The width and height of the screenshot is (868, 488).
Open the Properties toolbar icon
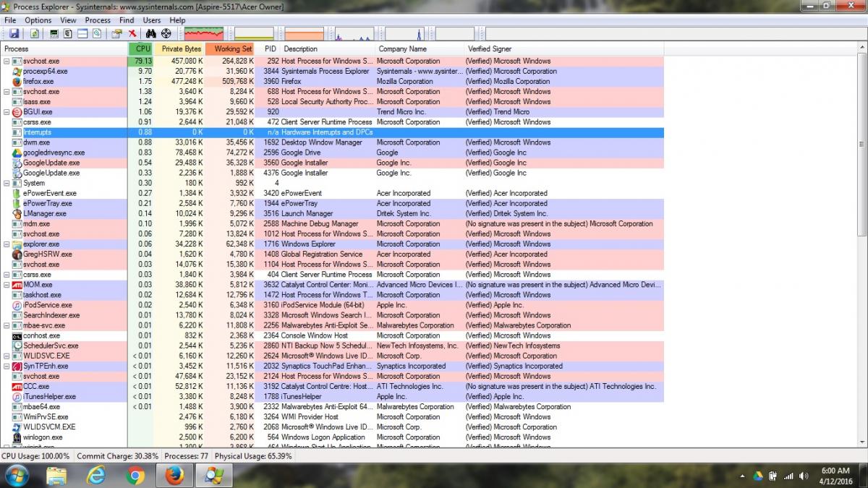[x=116, y=33]
